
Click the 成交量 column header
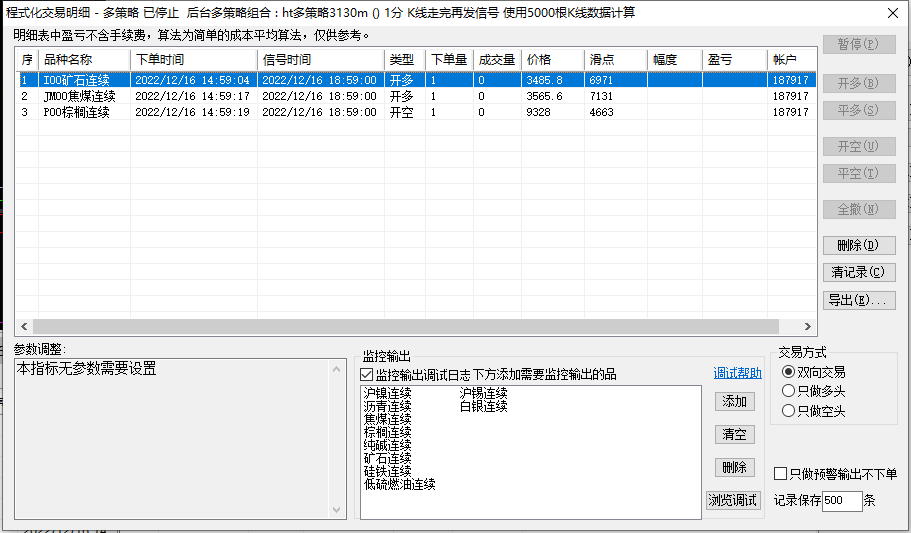497,60
